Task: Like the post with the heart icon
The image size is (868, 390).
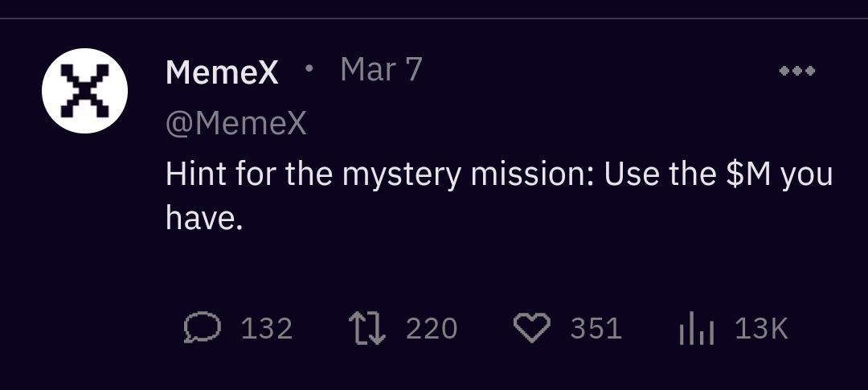Action: coord(531,328)
